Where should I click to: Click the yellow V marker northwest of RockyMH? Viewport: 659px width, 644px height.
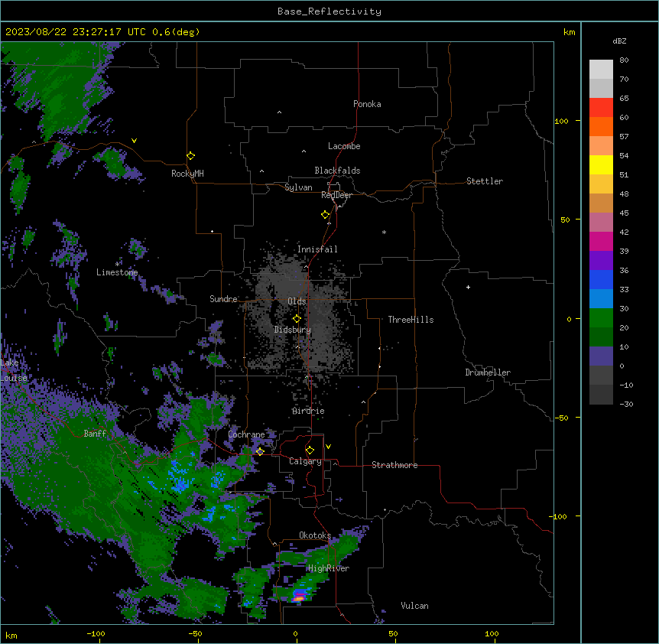[134, 141]
